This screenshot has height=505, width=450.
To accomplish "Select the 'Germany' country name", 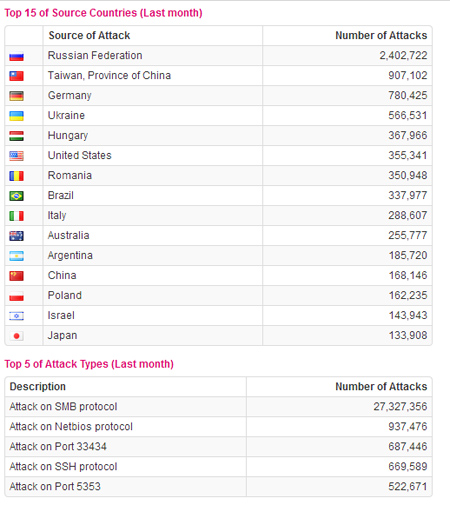I will pyautogui.click(x=70, y=96).
